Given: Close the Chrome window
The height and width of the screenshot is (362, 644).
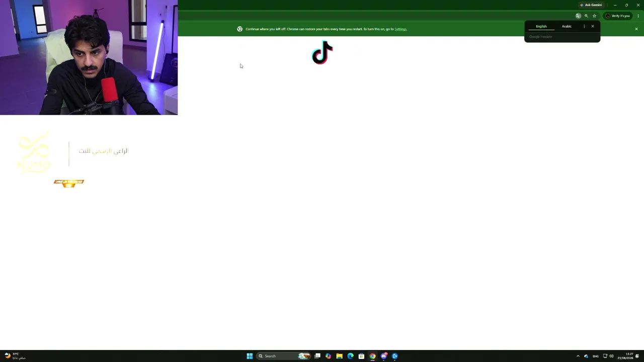Looking at the screenshot, I should [x=638, y=5].
